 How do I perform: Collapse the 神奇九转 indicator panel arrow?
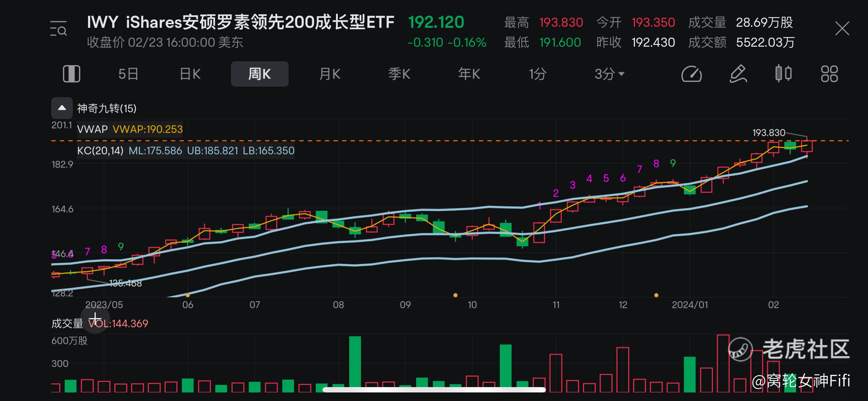coord(62,108)
